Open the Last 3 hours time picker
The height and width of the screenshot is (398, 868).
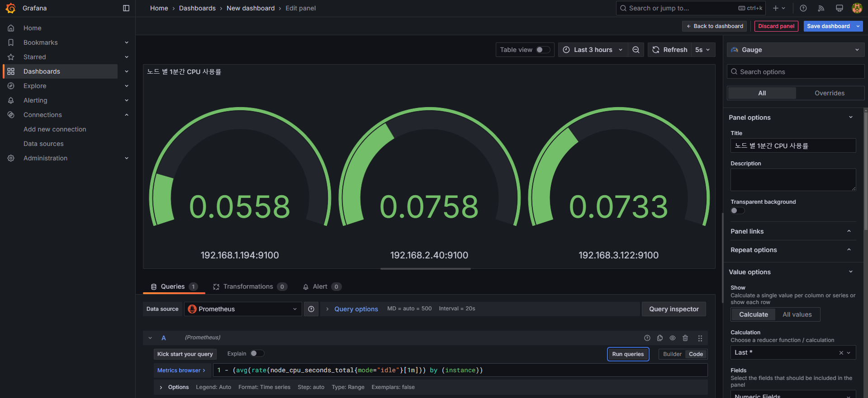pyautogui.click(x=593, y=50)
